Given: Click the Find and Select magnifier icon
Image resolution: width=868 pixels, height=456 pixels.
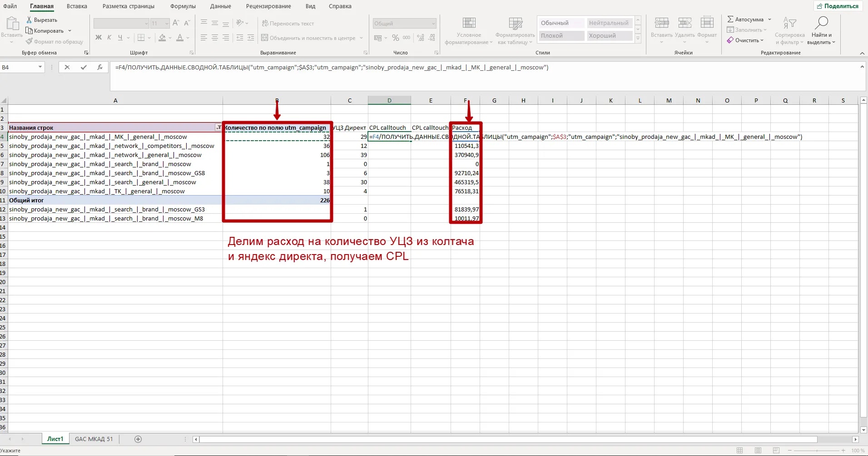Looking at the screenshot, I should point(821,23).
